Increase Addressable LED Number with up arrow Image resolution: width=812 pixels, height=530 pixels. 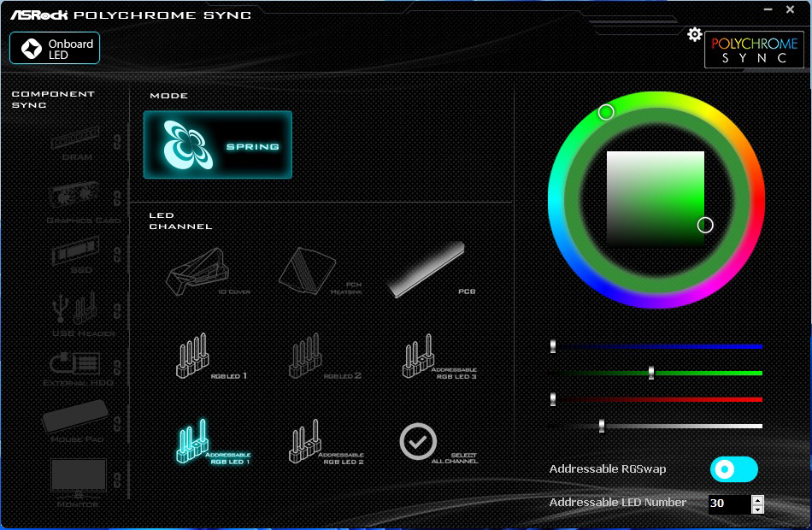tap(757, 500)
